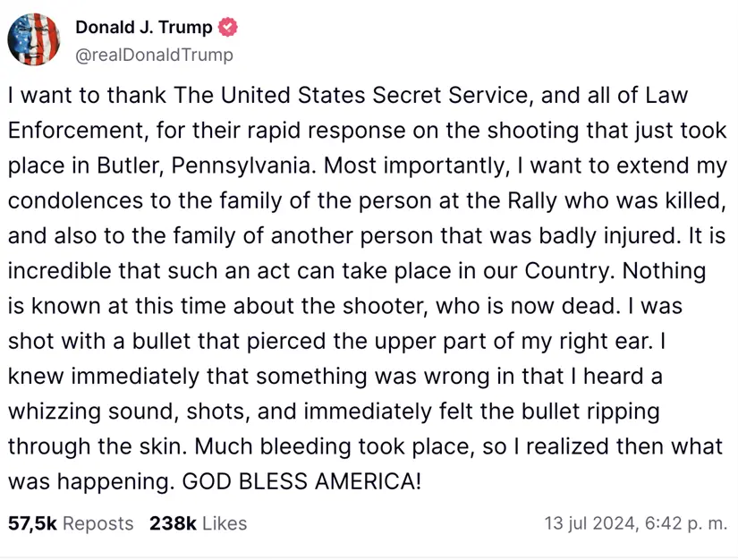
Task: Open Donald J. Trump display name
Action: coord(144,27)
